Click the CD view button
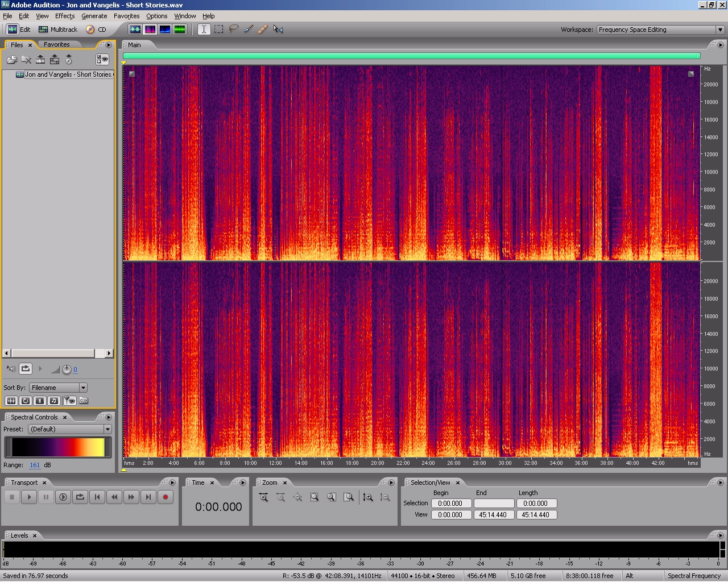Viewport: 728px width, 582px height. click(x=96, y=30)
